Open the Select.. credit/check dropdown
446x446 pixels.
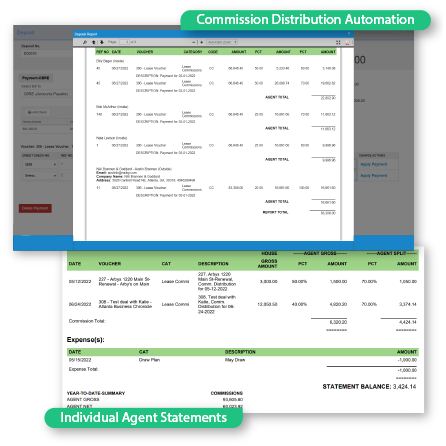tap(40, 175)
